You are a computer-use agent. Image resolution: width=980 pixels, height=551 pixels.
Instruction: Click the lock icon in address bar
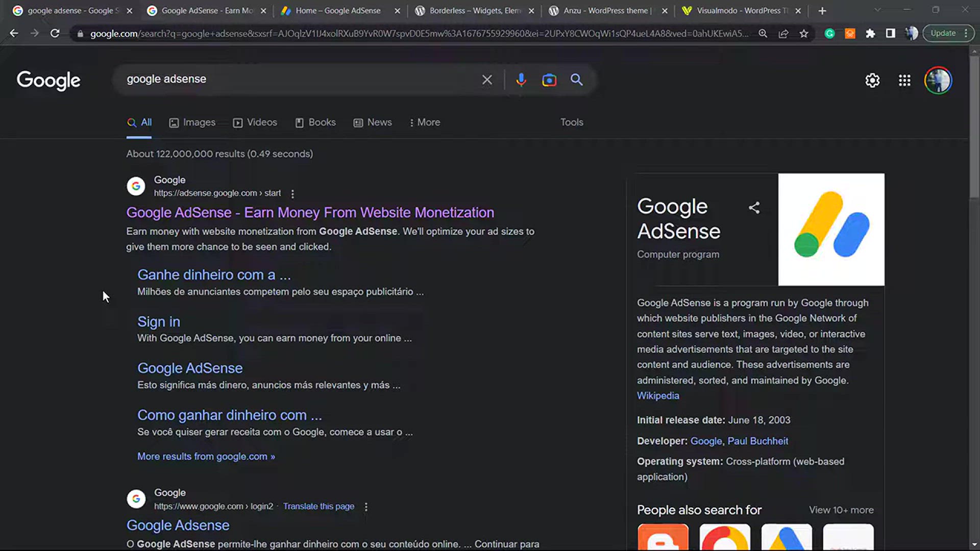pos(80,34)
